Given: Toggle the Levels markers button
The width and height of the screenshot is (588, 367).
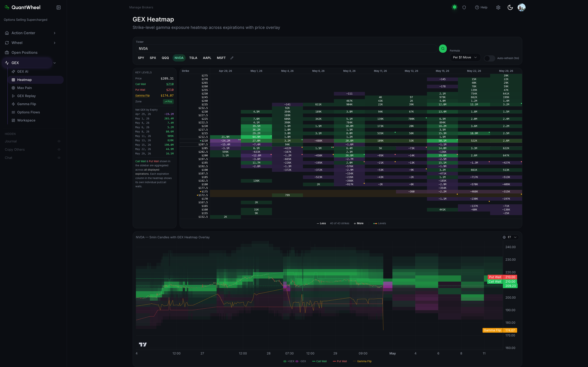Looking at the screenshot, I should [x=379, y=223].
